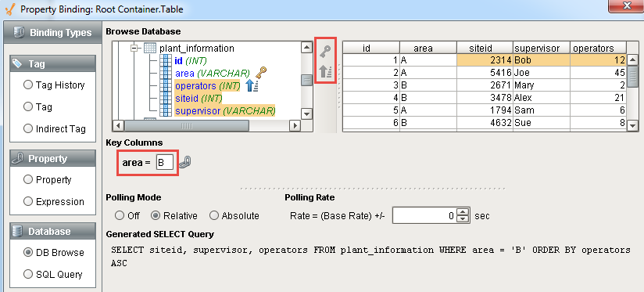Select DB Browse binding type
This screenshot has width=644, height=292.
coord(28,253)
